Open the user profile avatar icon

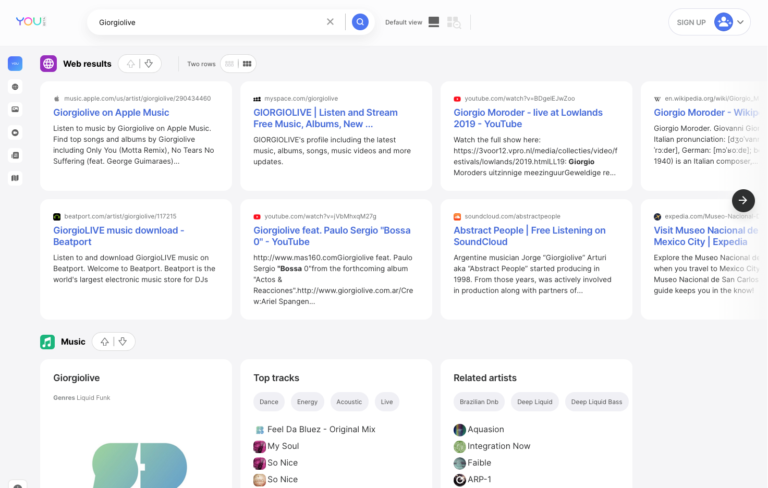pyautogui.click(x=723, y=22)
